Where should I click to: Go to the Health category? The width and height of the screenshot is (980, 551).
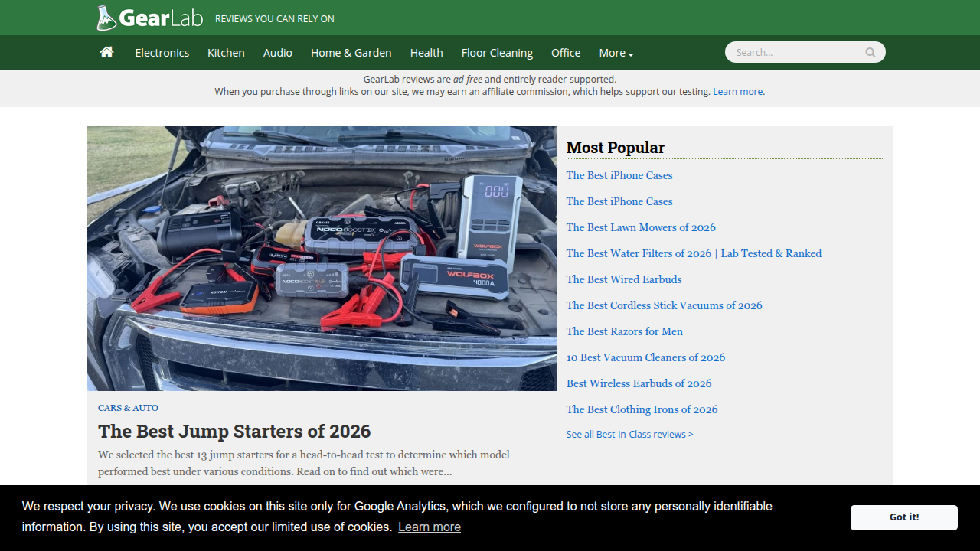[x=426, y=53]
